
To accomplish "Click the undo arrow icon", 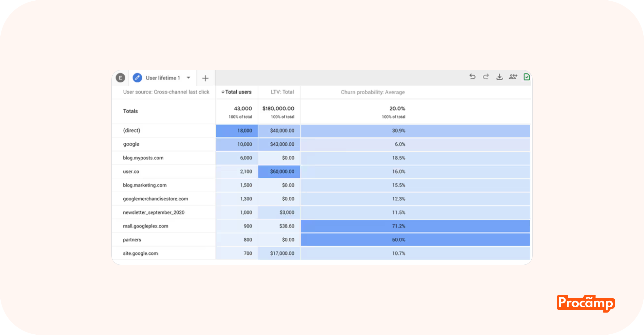I will coord(472,77).
